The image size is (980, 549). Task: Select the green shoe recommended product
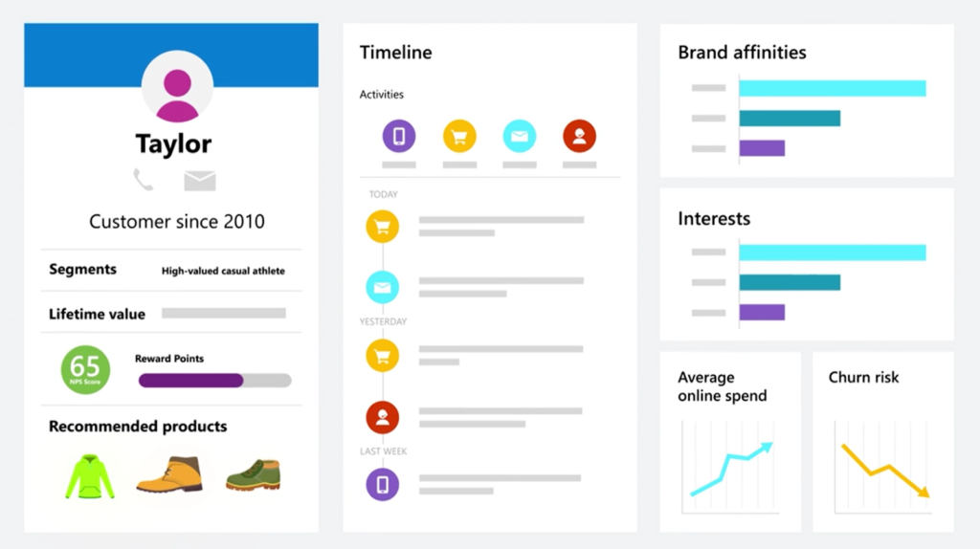click(254, 475)
